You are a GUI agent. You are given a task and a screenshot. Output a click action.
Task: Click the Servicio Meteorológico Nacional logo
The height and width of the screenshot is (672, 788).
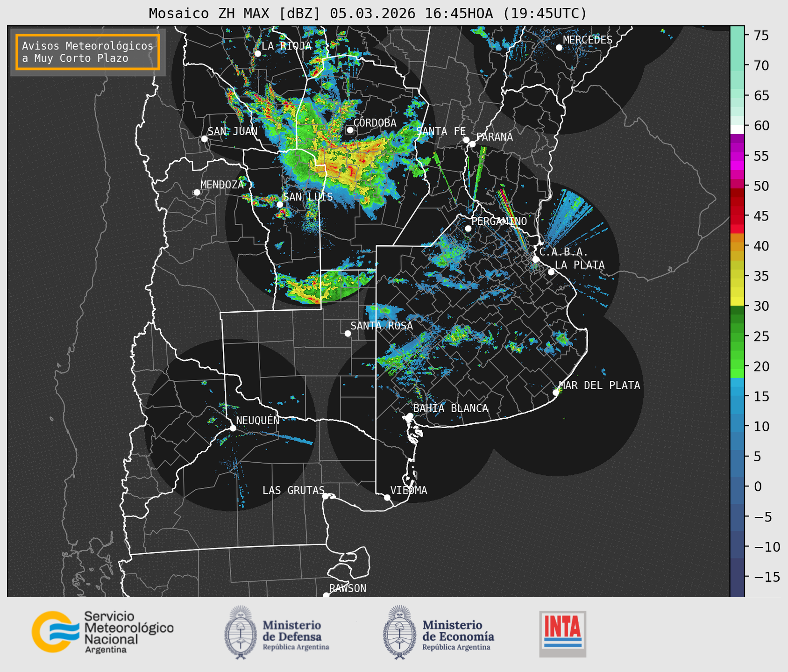(x=103, y=632)
